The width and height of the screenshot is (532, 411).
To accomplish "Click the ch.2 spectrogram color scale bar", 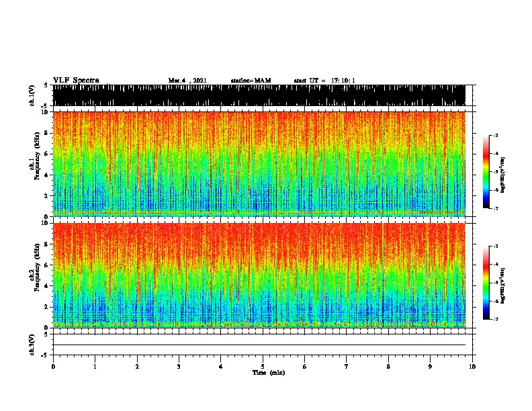I will tap(486, 283).
